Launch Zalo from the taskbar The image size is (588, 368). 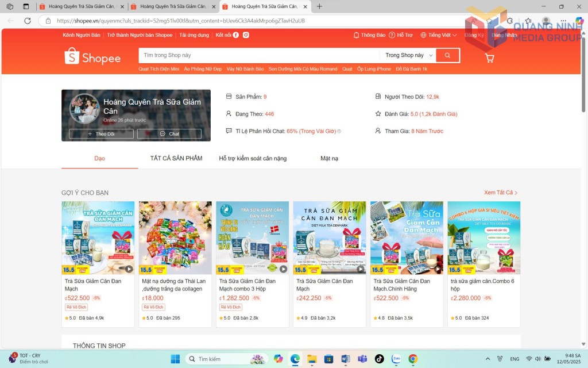tap(396, 359)
